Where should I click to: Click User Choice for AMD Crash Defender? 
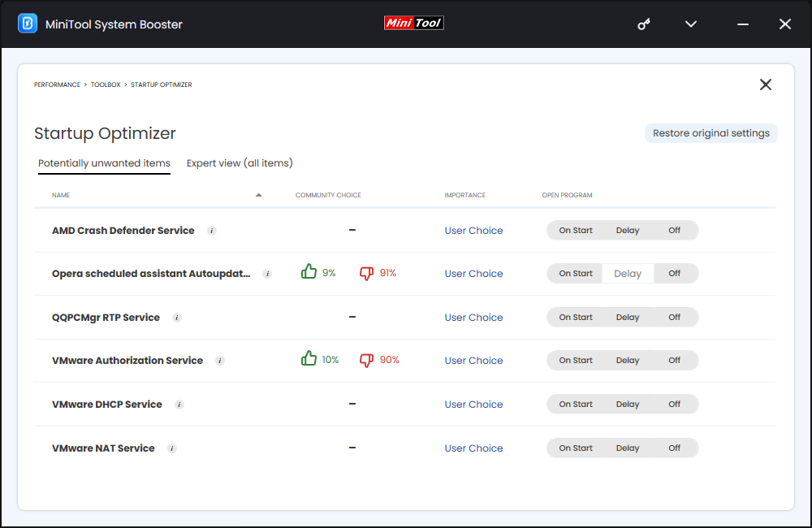(x=473, y=231)
